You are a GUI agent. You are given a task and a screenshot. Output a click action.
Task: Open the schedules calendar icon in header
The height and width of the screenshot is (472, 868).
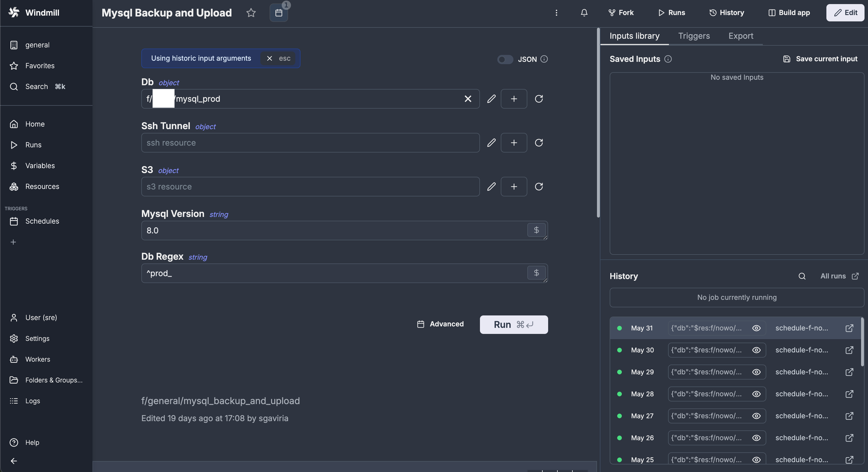[x=279, y=13]
